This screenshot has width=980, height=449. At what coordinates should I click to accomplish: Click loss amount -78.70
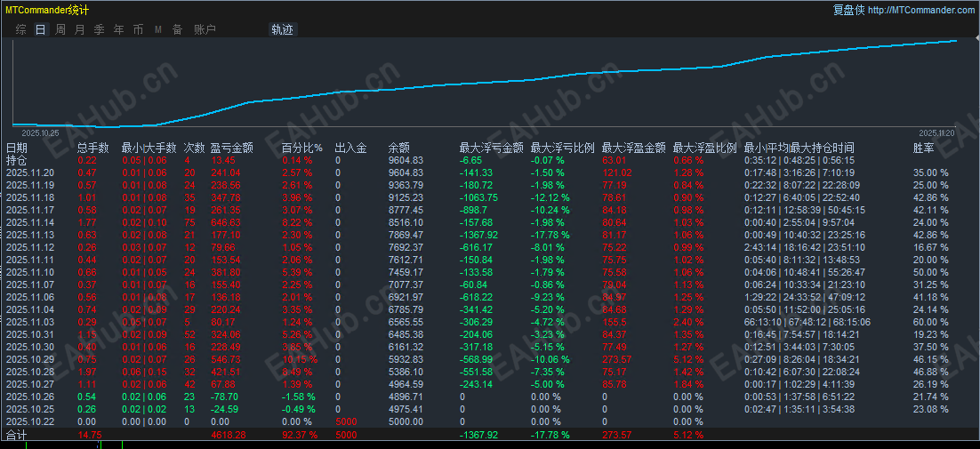pyautogui.click(x=226, y=397)
